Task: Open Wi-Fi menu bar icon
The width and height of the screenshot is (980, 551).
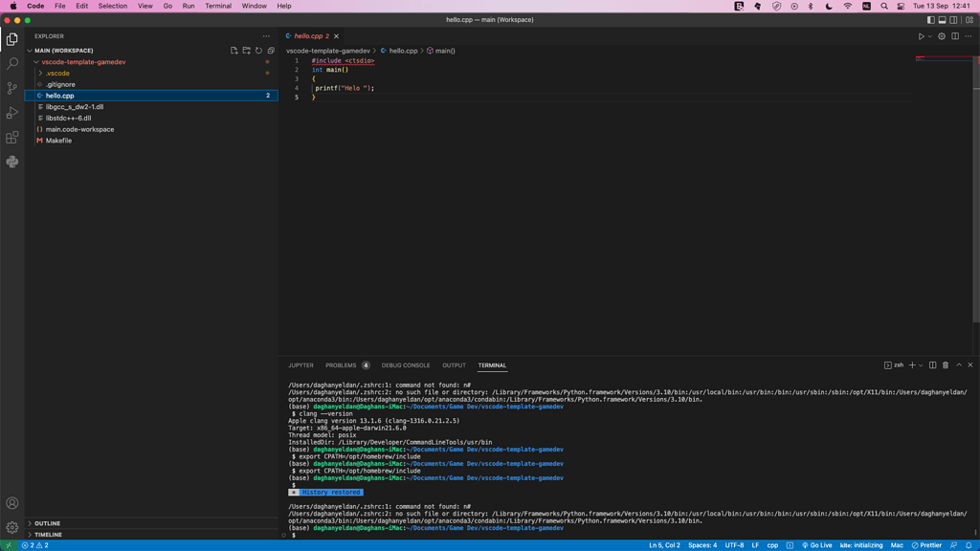Action: pos(848,7)
